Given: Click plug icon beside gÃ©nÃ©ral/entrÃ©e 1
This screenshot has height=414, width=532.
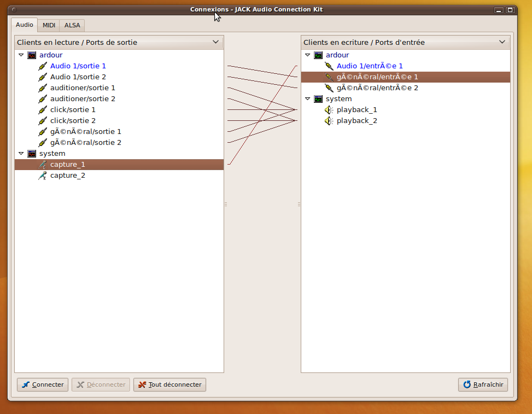Looking at the screenshot, I should (329, 77).
